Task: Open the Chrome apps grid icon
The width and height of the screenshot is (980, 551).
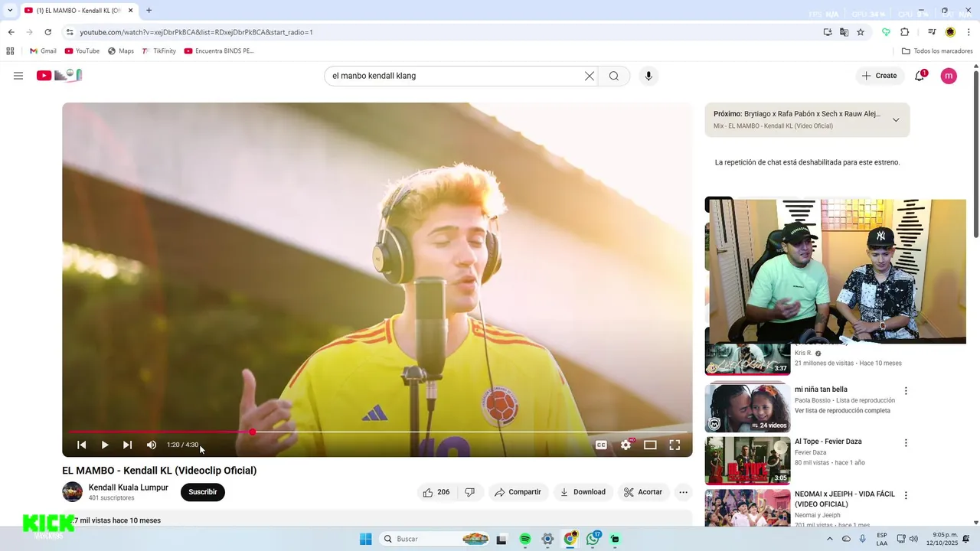Action: pyautogui.click(x=10, y=51)
